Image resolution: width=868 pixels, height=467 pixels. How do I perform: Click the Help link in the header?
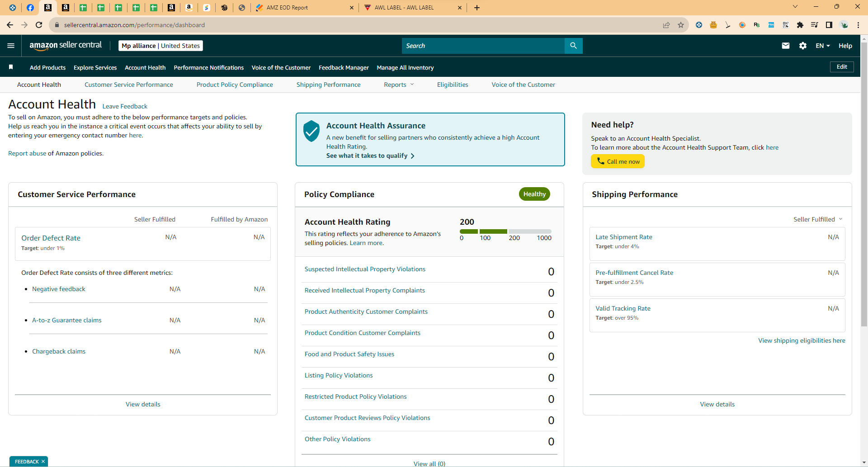pos(845,46)
